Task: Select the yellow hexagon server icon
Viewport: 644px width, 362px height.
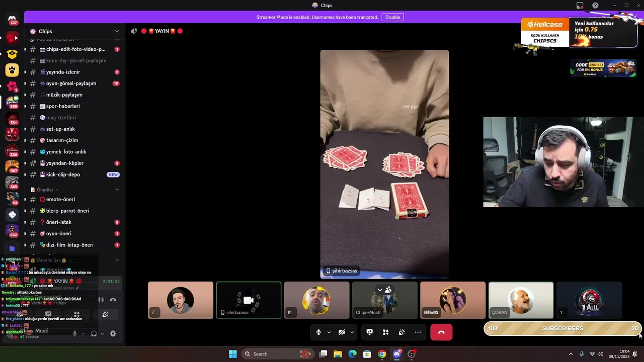Action: [x=12, y=54]
